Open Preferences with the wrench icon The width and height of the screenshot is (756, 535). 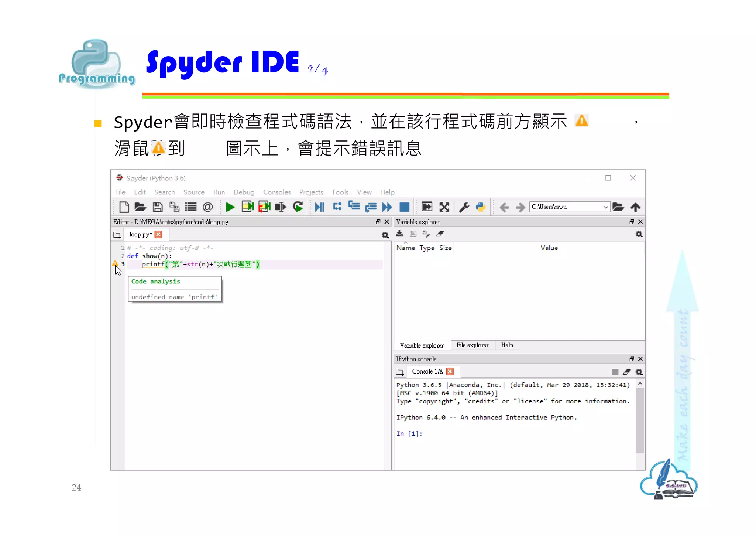point(464,207)
